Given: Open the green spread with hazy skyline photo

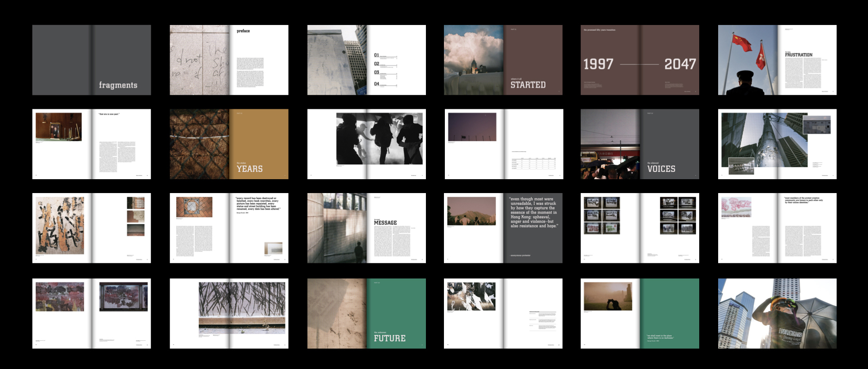Looking at the screenshot, I should 640,313.
